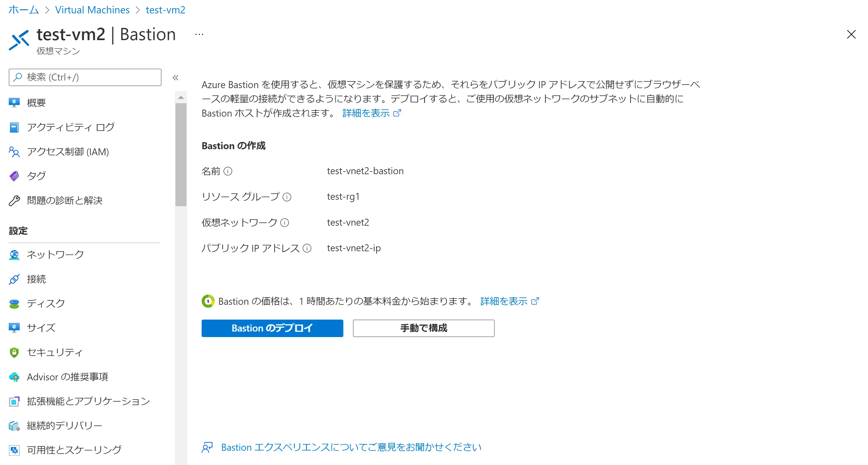Click the info icon next to 名前
This screenshot has height=465, width=868.
click(228, 171)
